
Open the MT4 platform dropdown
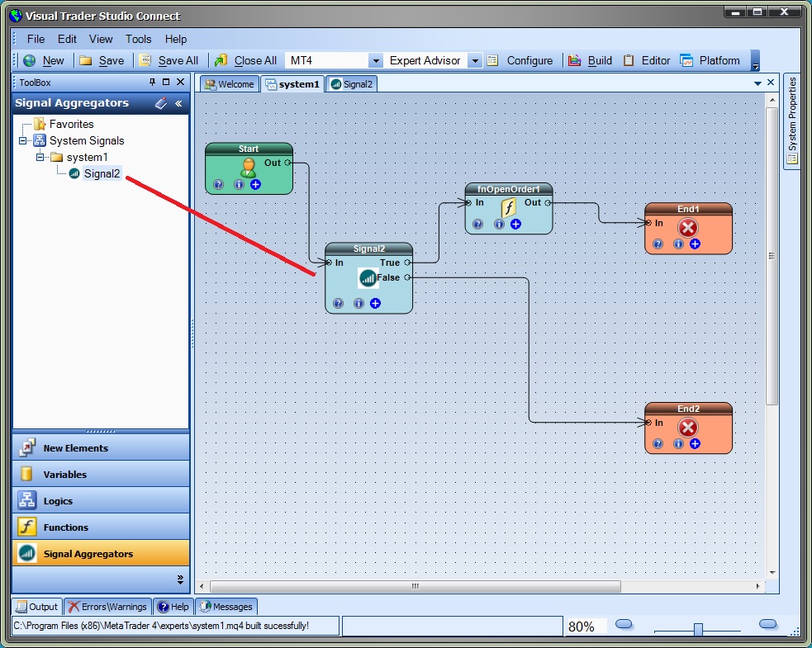coord(376,60)
